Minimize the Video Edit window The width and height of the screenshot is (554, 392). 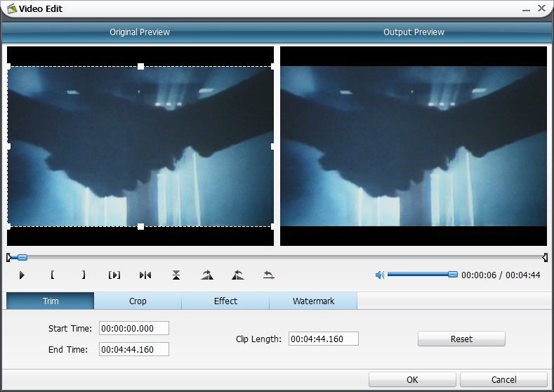tap(526, 9)
